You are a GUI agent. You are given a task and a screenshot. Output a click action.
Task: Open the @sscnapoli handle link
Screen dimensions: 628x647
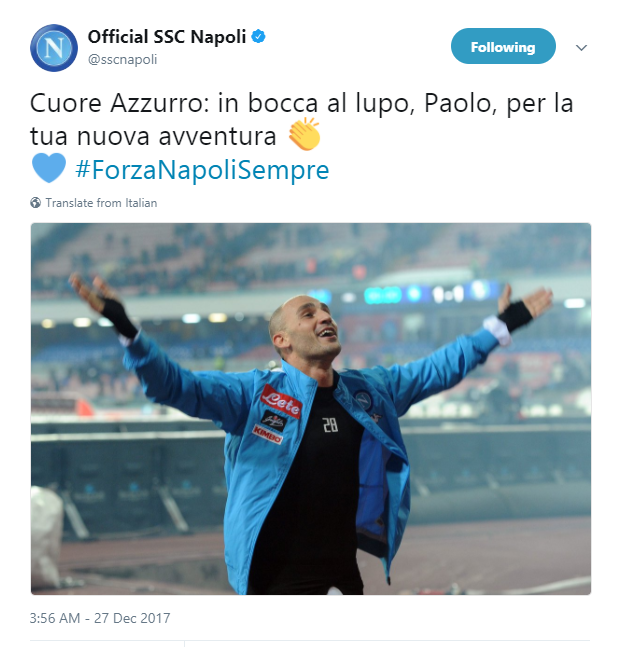123,59
